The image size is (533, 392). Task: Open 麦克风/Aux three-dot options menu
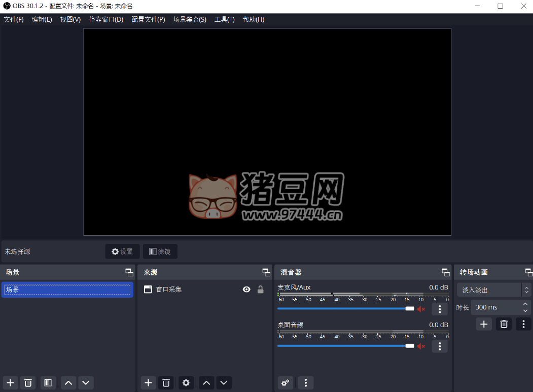tap(440, 309)
